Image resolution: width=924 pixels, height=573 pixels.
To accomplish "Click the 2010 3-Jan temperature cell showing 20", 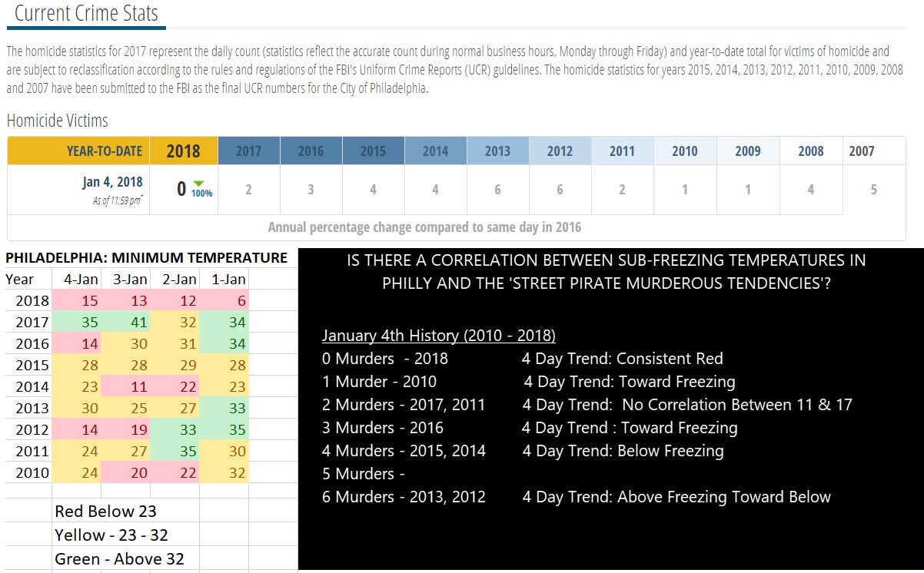I will (x=126, y=472).
